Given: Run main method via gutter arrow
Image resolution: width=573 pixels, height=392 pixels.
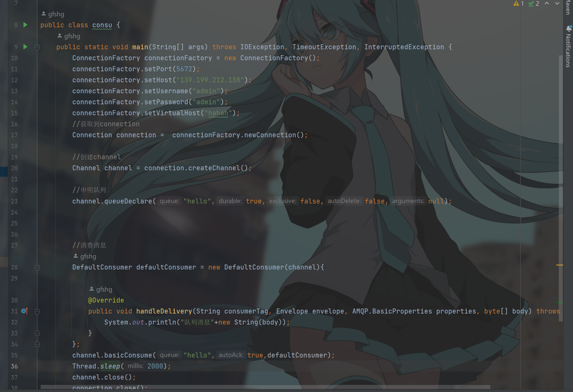Looking at the screenshot, I should [x=25, y=47].
